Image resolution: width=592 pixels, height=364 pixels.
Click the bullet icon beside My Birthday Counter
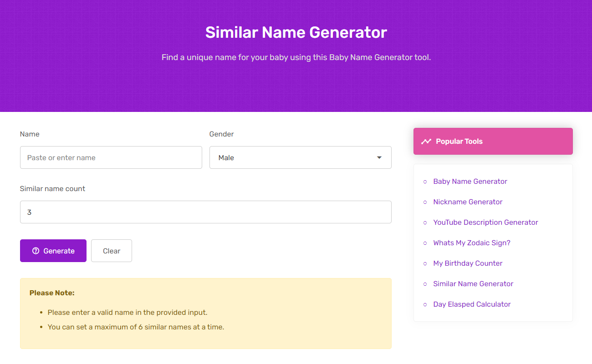point(425,263)
